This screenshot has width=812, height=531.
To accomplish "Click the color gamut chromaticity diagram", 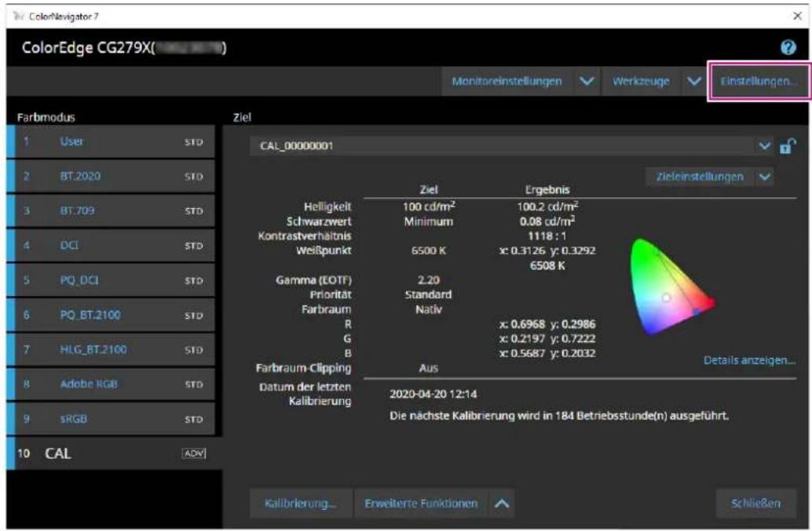I will pos(672,287).
